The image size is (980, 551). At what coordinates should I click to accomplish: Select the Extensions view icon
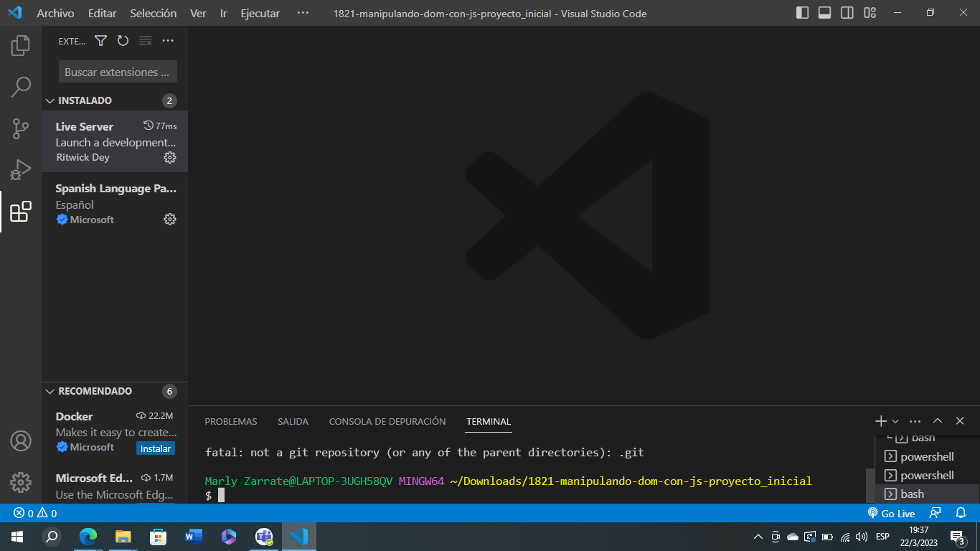(21, 212)
